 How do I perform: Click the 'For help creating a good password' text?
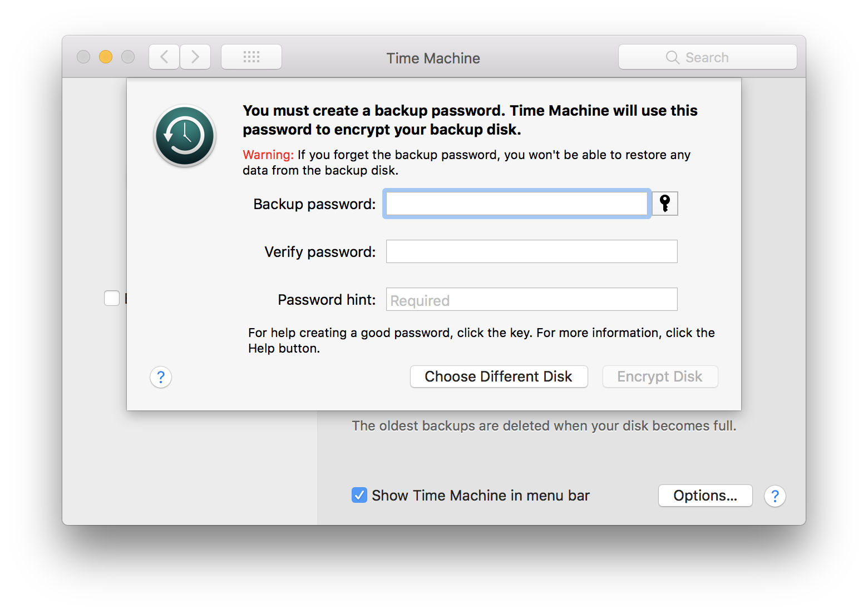coord(482,340)
